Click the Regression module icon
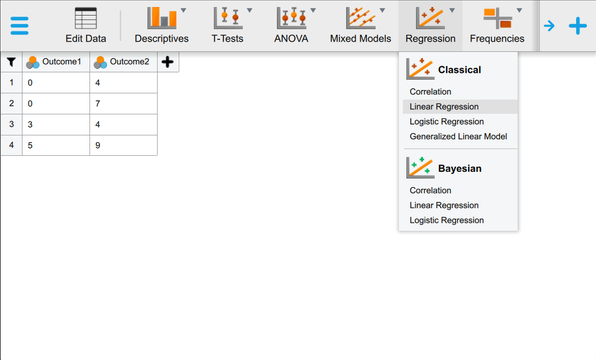The width and height of the screenshot is (596, 360). pos(430,18)
